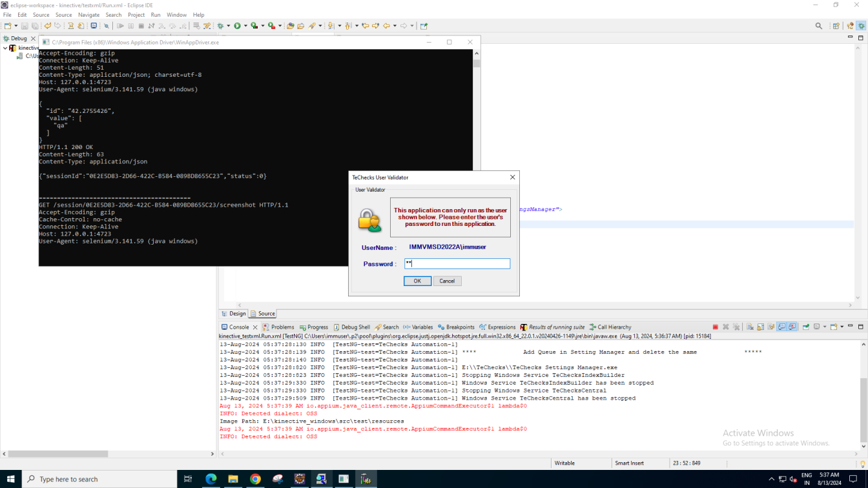This screenshot has height=488, width=868.
Task: Click File Explorer icon on taskbar
Action: [233, 479]
